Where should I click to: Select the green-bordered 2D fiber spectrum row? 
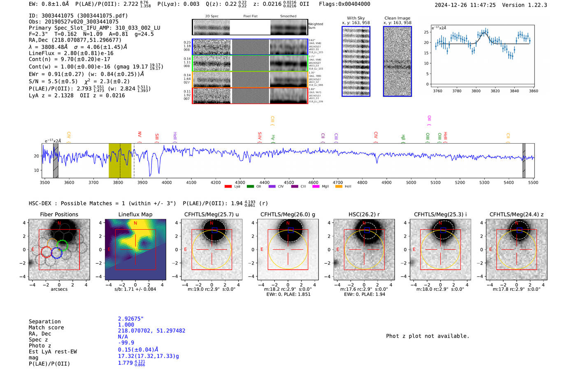tap(250, 63)
